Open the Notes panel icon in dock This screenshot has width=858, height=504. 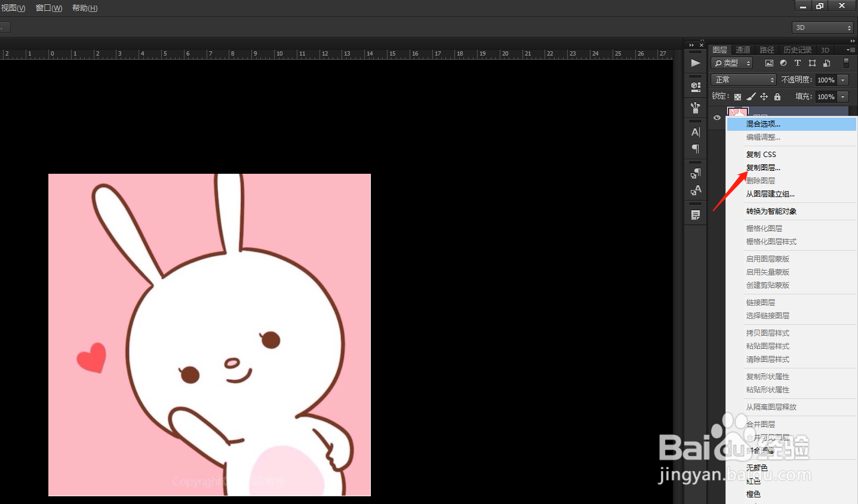click(696, 215)
